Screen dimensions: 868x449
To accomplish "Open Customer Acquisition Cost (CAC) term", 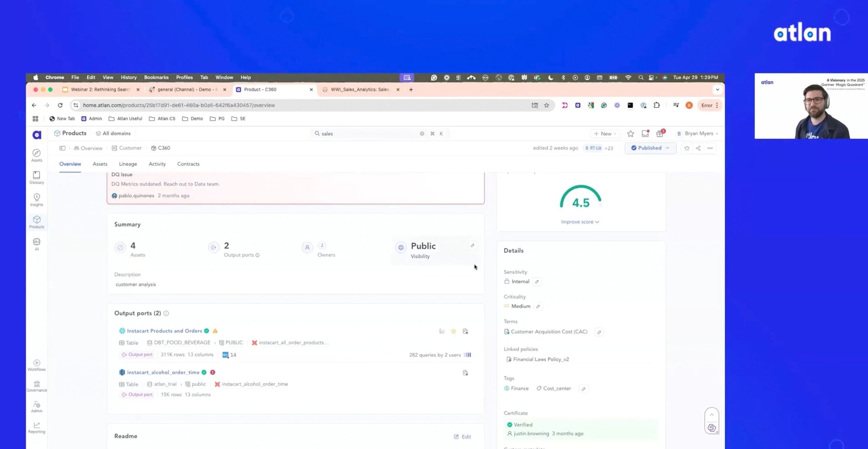I will tap(549, 331).
